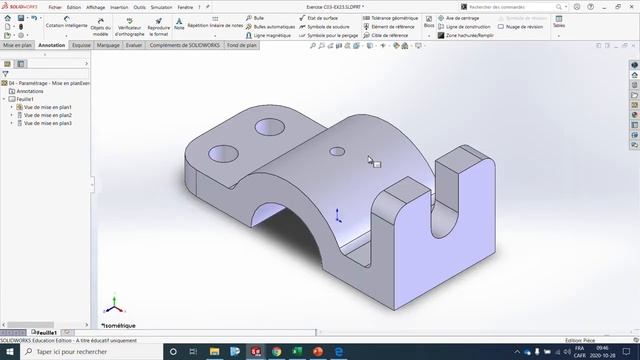The image size is (640, 360).
Task: Select Zone hachurée/Remplir tool
Action: [466, 36]
